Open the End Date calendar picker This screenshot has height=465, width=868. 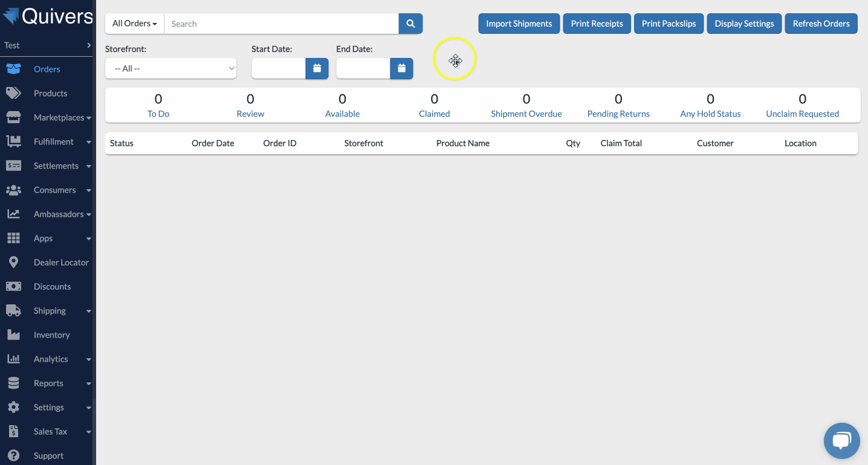401,68
